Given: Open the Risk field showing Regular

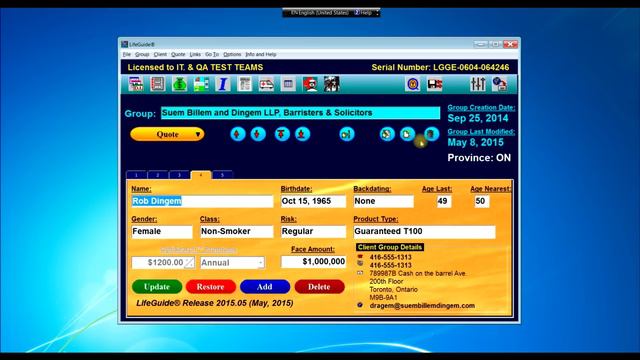Looking at the screenshot, I should point(313,231).
